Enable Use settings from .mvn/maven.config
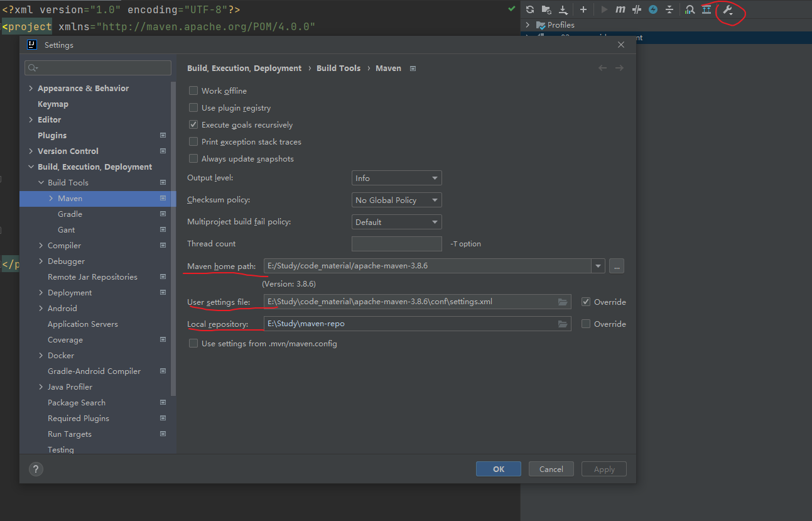 point(193,344)
